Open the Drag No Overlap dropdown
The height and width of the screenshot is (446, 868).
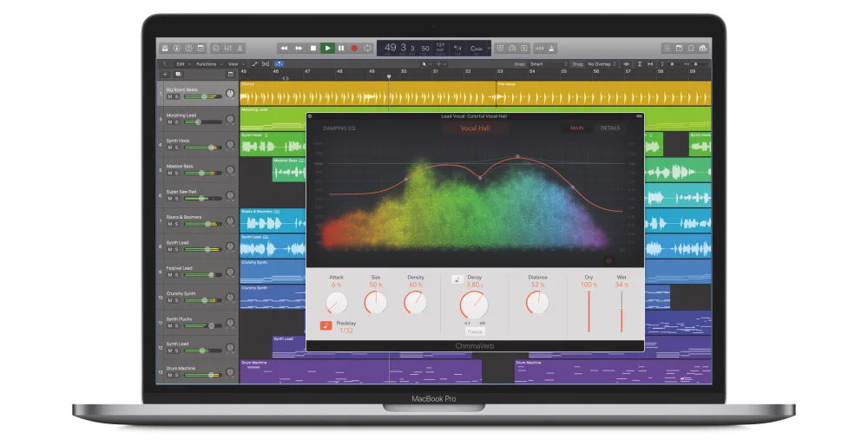click(602, 64)
